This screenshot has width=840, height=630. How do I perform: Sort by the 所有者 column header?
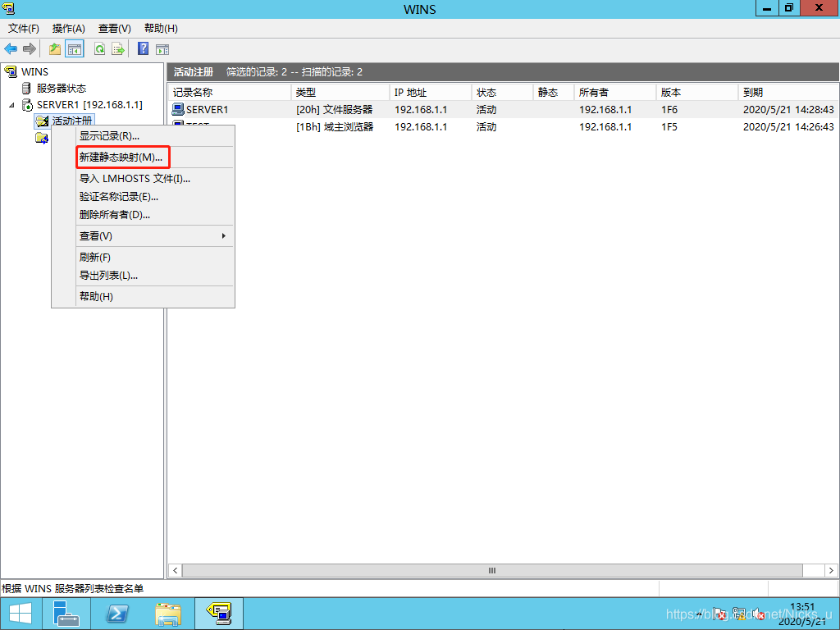(x=615, y=92)
